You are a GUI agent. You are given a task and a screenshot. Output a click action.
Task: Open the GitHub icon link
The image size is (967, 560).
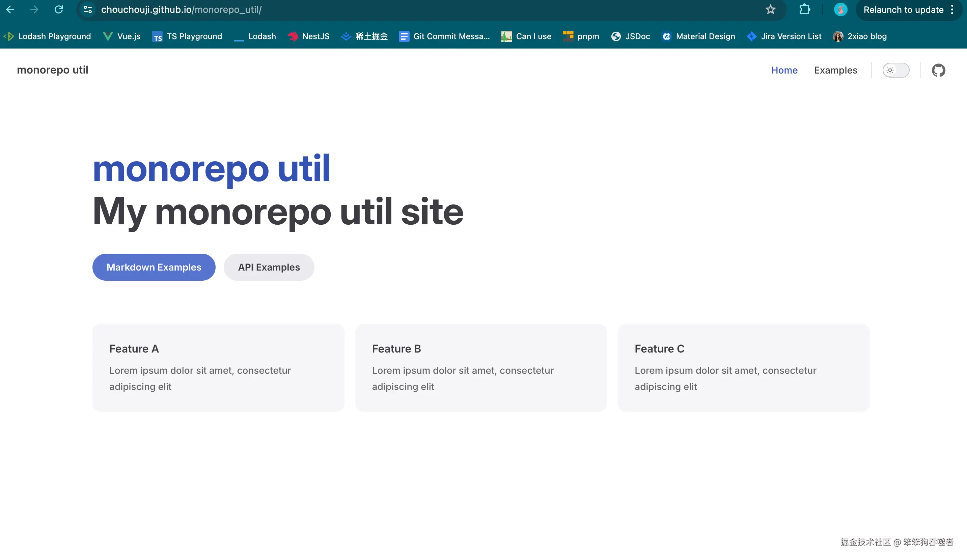938,70
